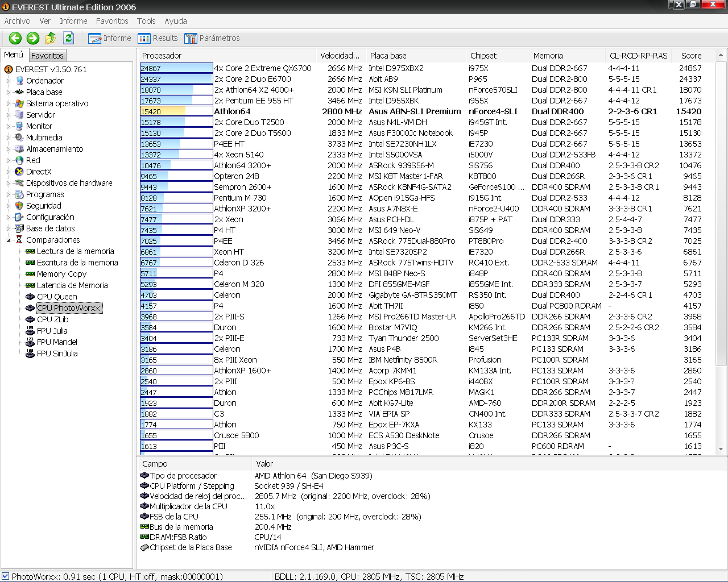Click the Up level arrow icon

pos(51,38)
